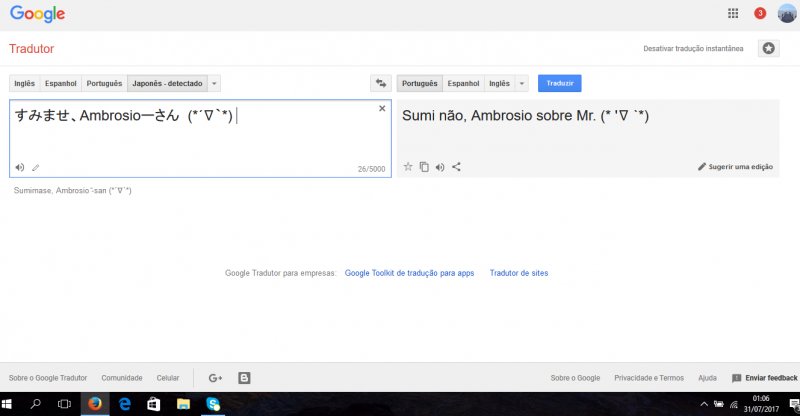Screen dimensions: 800x416
Task: Show hidden system tray icons
Action: pos(704,404)
